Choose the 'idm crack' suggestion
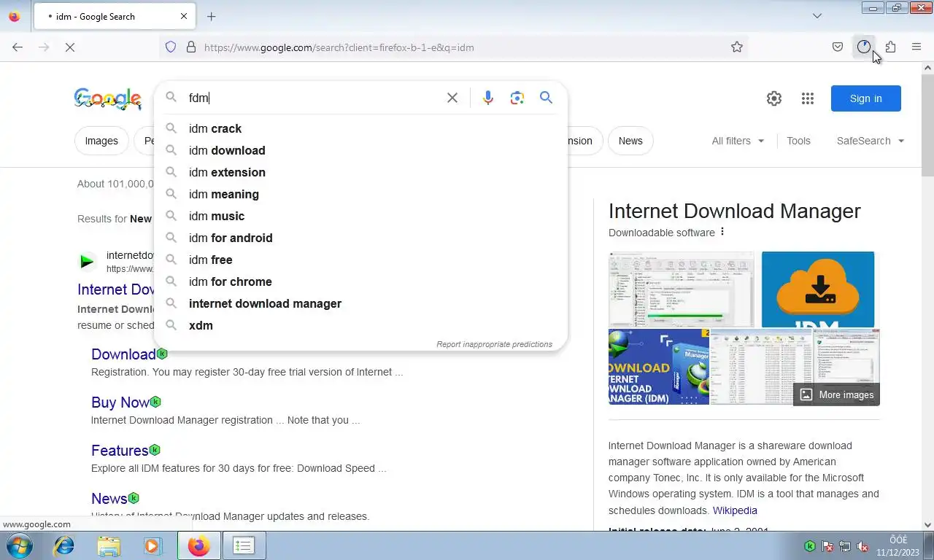Image resolution: width=934 pixels, height=560 pixels. [x=360, y=128]
